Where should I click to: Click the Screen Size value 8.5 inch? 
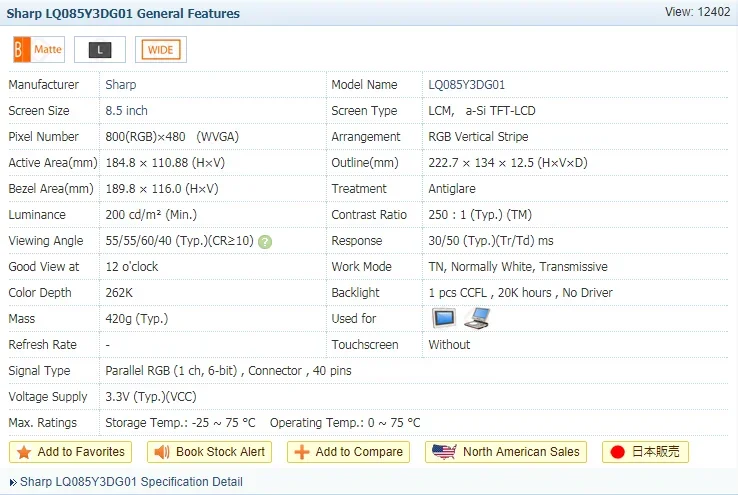(126, 111)
